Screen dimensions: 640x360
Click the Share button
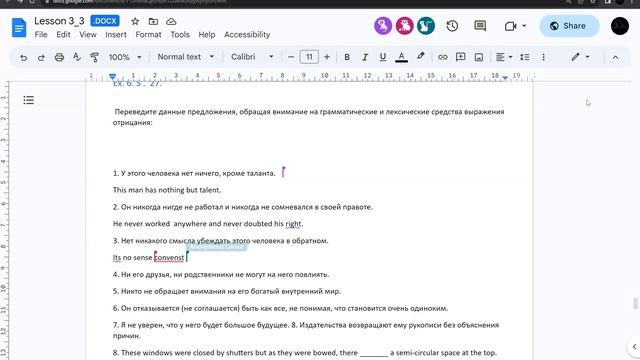click(569, 26)
